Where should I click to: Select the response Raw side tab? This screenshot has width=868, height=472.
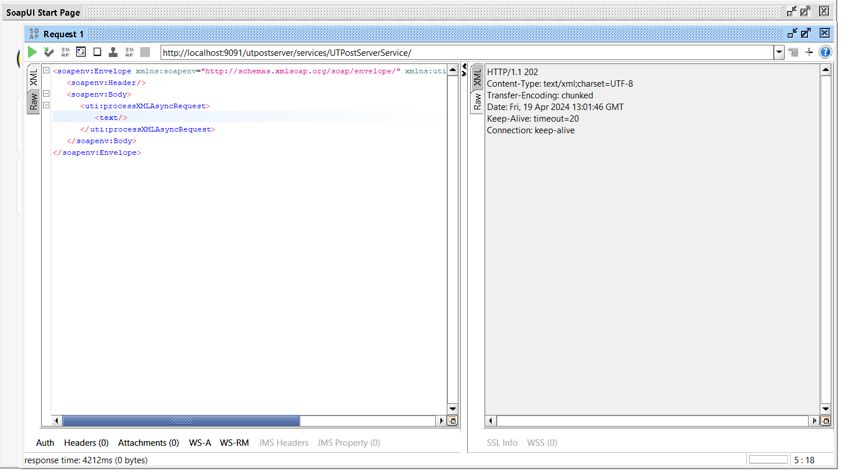click(x=477, y=101)
